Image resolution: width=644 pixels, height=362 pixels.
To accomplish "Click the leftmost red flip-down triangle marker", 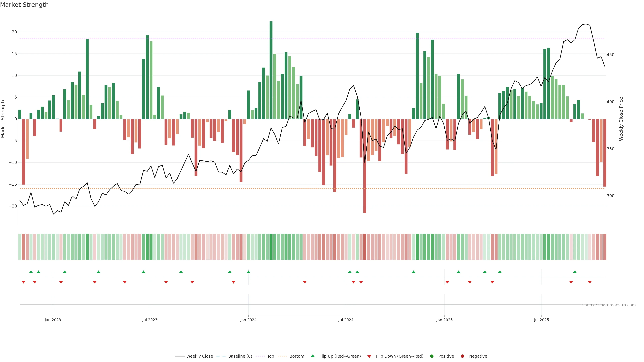I will click(x=23, y=282).
